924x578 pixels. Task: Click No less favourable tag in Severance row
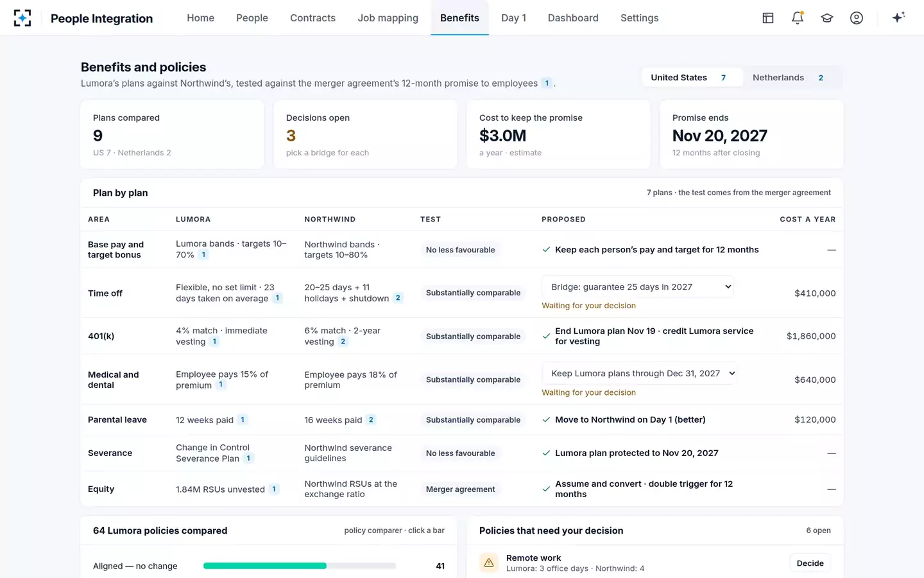point(461,453)
